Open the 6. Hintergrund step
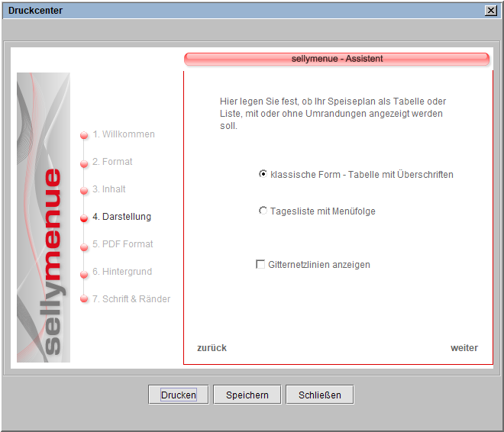 click(122, 272)
